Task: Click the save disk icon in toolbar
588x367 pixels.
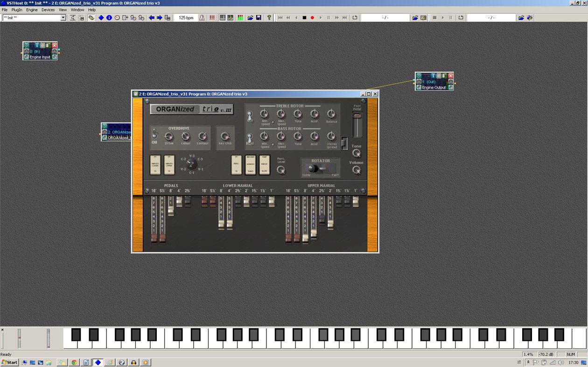Action: coord(259,18)
